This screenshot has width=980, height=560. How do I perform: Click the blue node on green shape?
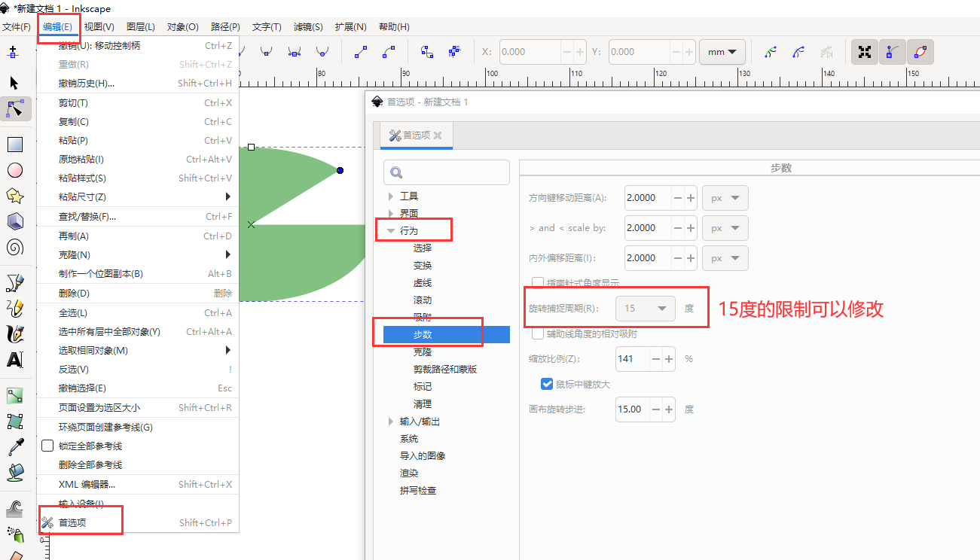[340, 171]
